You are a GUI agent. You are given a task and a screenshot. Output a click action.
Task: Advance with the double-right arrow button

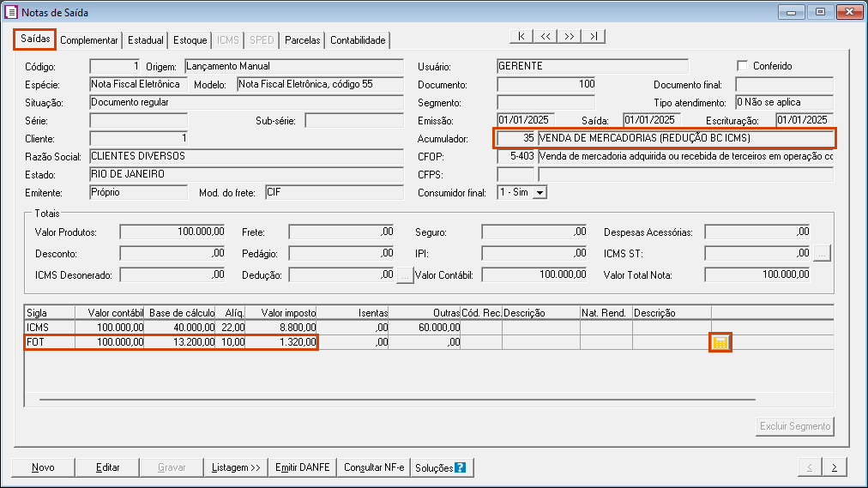[570, 36]
